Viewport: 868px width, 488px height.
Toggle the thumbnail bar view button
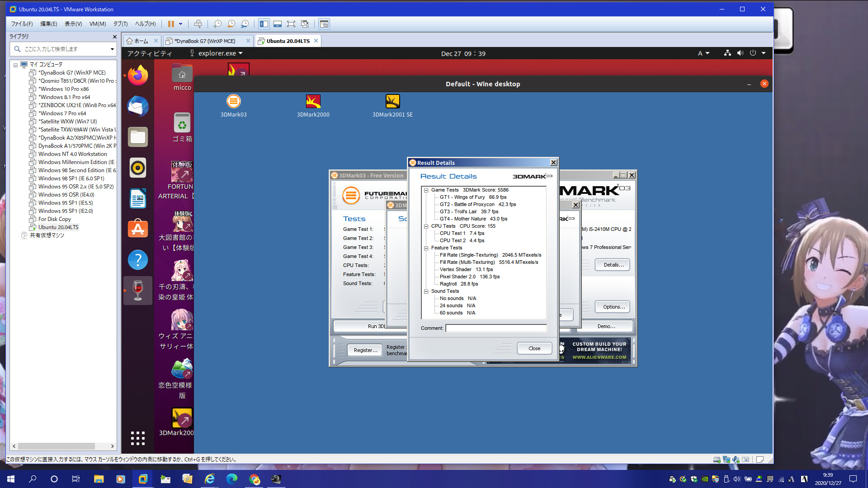click(x=278, y=24)
